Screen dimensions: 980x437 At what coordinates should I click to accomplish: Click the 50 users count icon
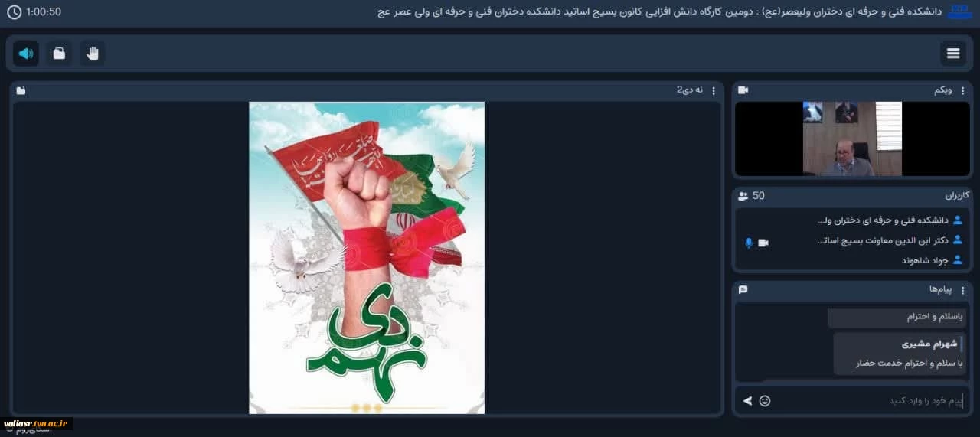(743, 196)
